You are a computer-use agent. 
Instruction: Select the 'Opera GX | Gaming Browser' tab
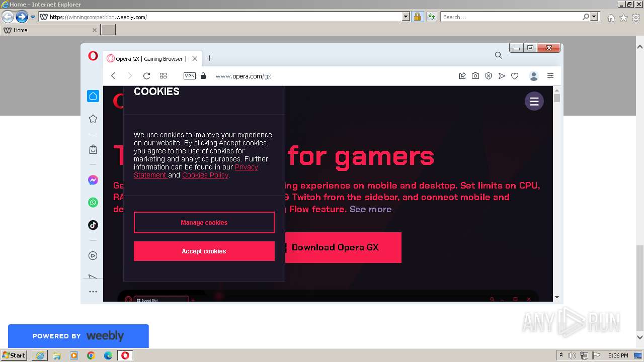click(x=152, y=59)
